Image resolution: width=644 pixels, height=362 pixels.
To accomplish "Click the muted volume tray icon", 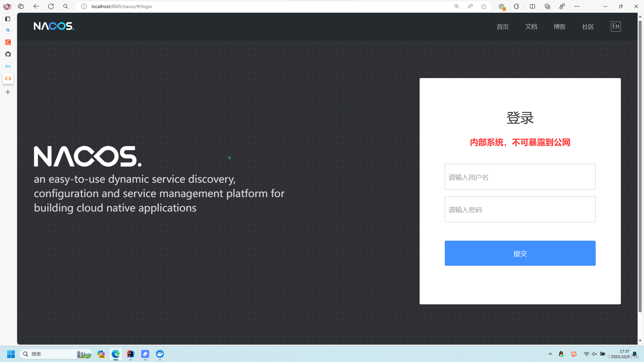I will pyautogui.click(x=594, y=354).
